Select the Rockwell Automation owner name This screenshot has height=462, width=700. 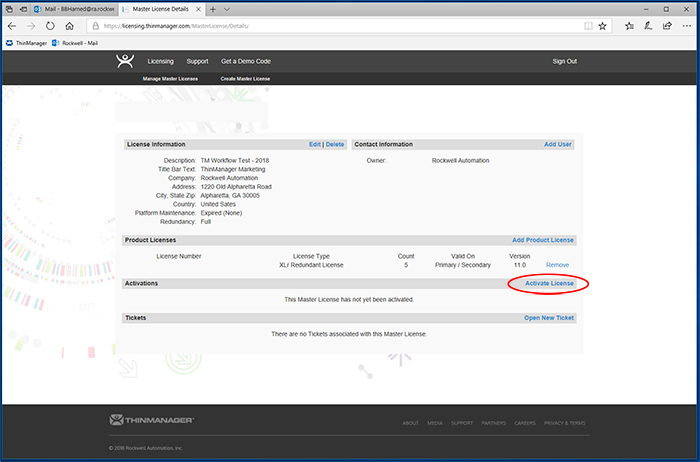tap(461, 160)
